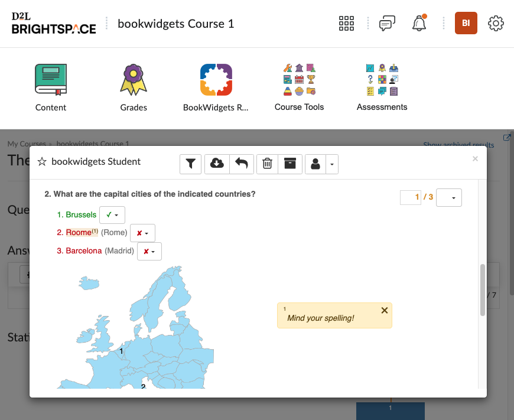The height and width of the screenshot is (420, 514).
Task: Open the course selector grid icon
Action: click(346, 24)
